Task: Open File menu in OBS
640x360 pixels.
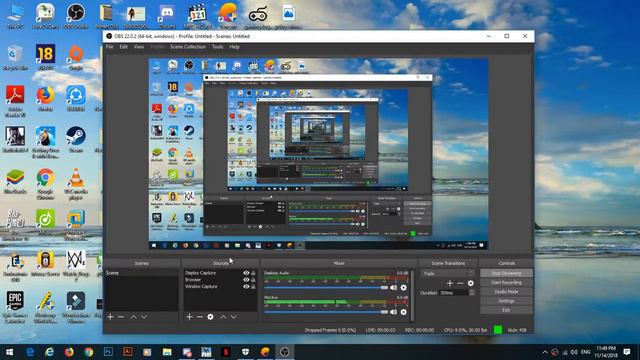Action: (x=110, y=47)
